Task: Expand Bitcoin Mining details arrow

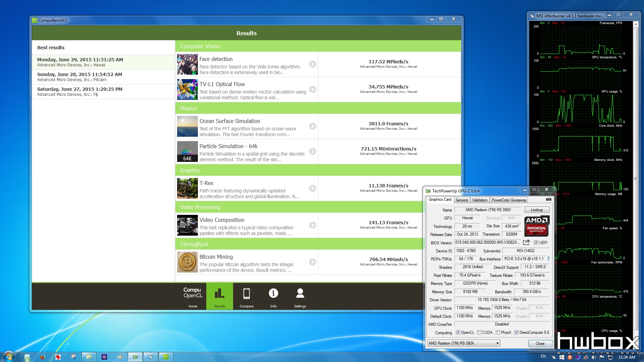Action: 312,262
